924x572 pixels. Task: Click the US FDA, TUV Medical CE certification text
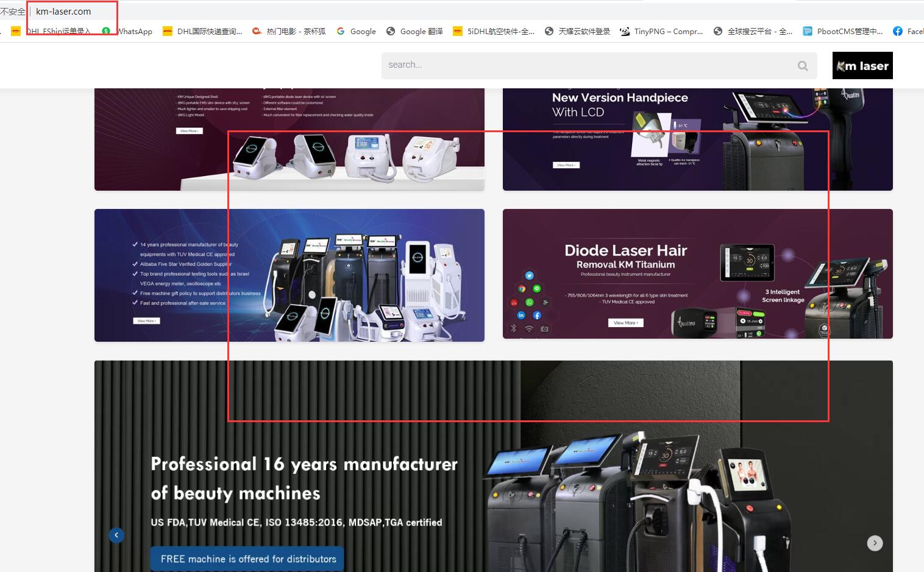(x=296, y=522)
